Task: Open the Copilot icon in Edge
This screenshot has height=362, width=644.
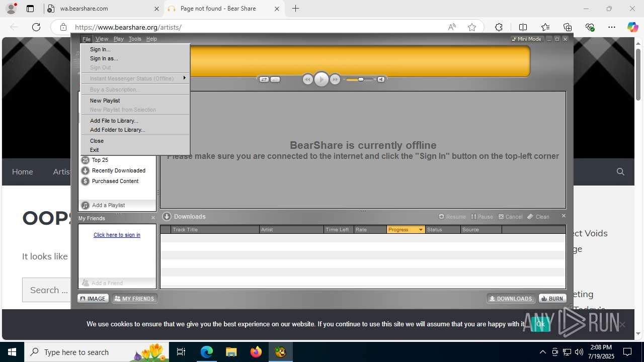Action: [x=632, y=27]
